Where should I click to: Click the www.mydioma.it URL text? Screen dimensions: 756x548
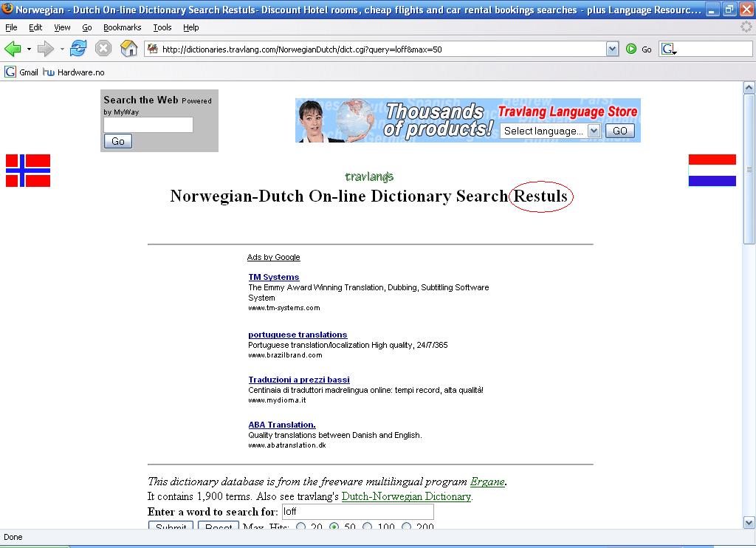click(x=277, y=400)
